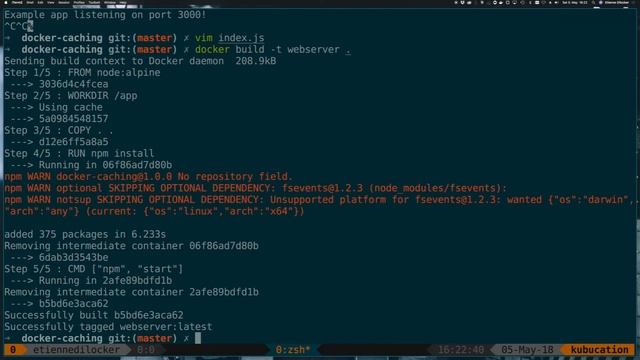This screenshot has width=640, height=360.
Task: Click the npm WARN optional fsevents line
Action: [256, 188]
